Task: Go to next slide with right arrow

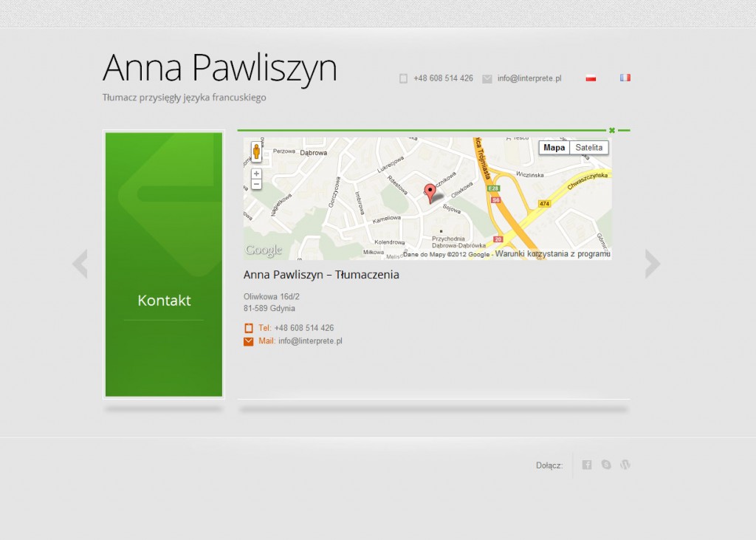Action: coord(653,264)
